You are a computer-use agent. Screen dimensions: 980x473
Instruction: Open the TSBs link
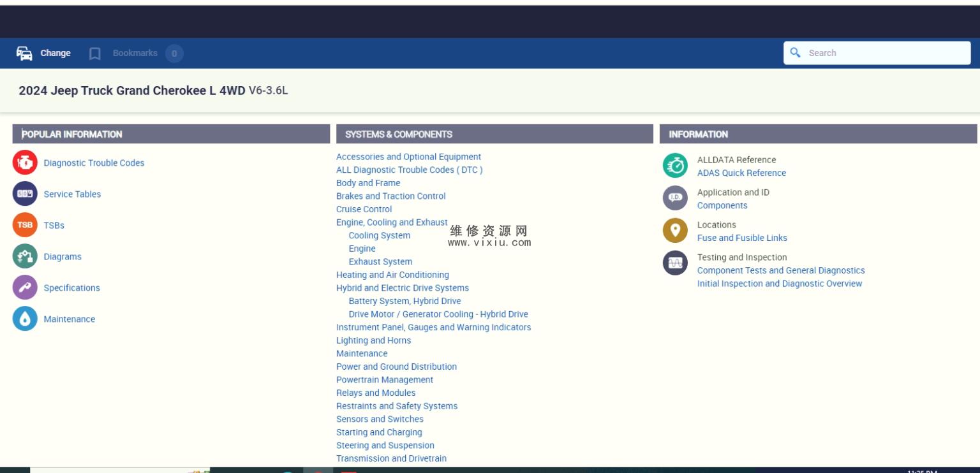(x=54, y=226)
